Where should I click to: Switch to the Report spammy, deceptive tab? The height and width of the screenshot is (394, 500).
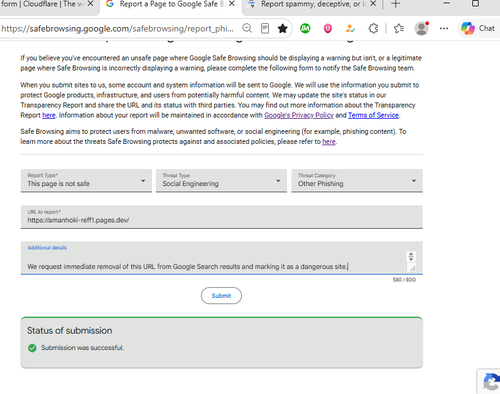312,5
